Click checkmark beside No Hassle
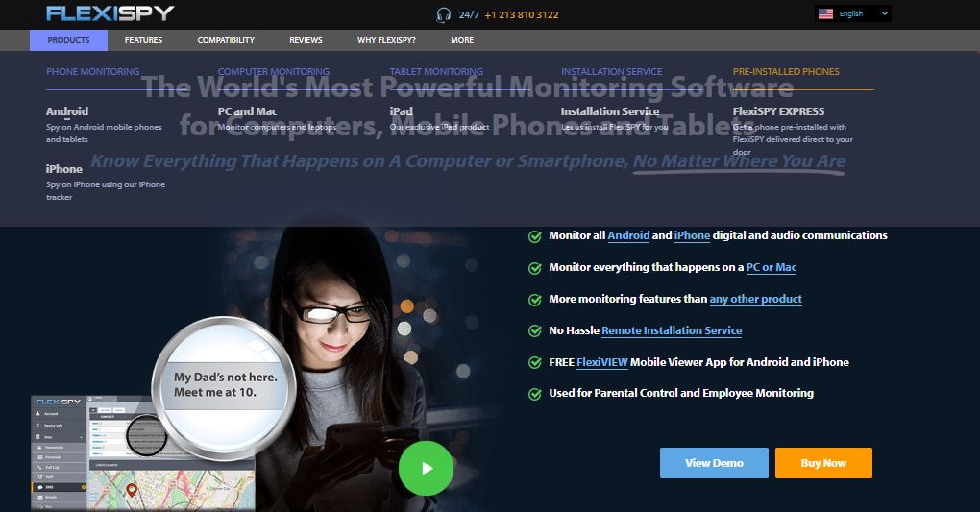Image resolution: width=980 pixels, height=512 pixels. pyautogui.click(x=535, y=330)
